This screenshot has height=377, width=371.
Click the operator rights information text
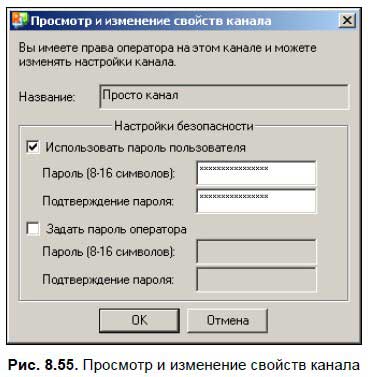coord(167,55)
